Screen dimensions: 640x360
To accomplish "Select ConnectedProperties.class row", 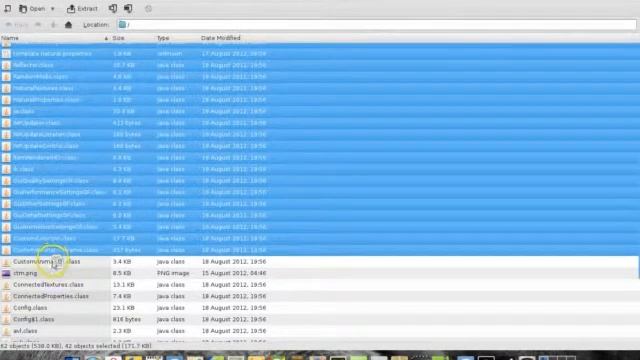I will pos(320,296).
